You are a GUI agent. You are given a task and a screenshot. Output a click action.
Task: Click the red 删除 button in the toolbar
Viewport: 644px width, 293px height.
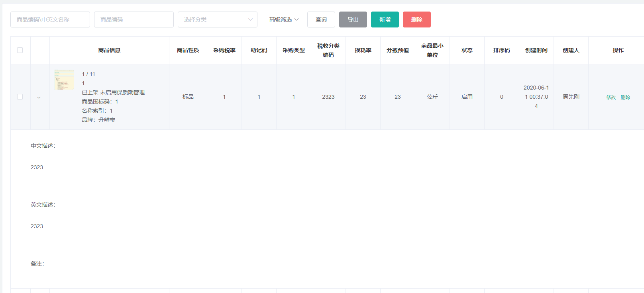pos(417,20)
